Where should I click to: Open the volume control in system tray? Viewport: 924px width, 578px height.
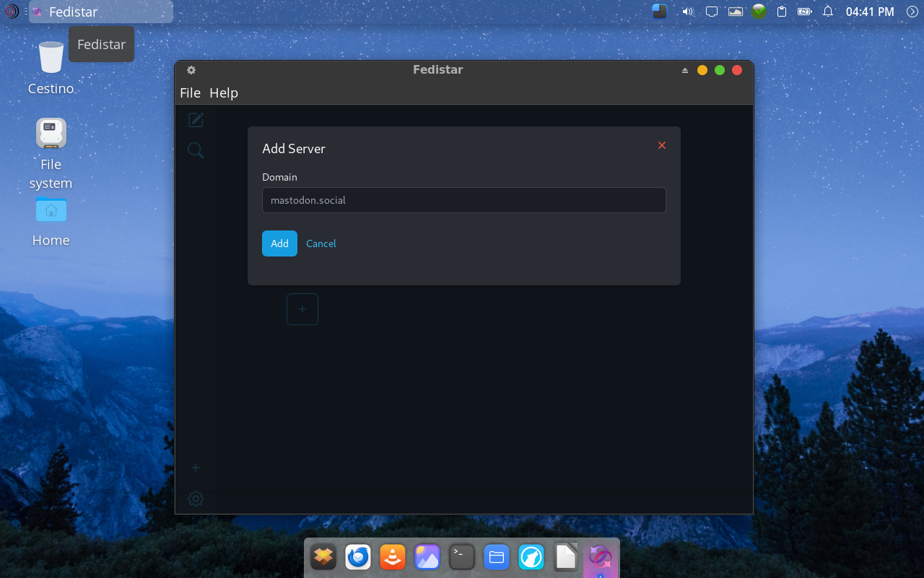pos(687,12)
